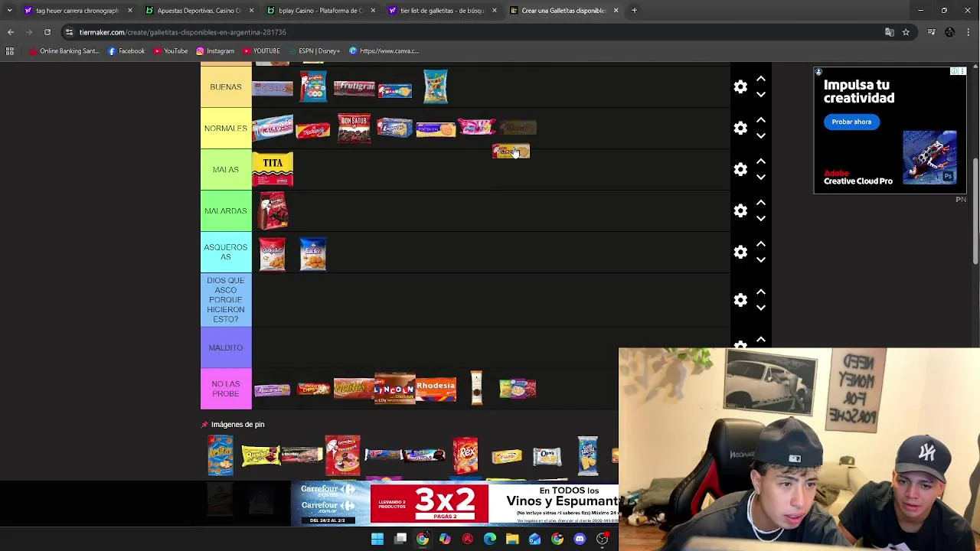The width and height of the screenshot is (980, 551).
Task: Click Probar ahora in Adobe ad
Action: click(x=851, y=122)
